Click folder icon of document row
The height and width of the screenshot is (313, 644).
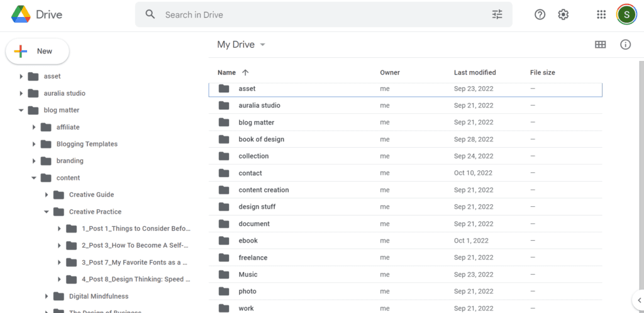(224, 224)
